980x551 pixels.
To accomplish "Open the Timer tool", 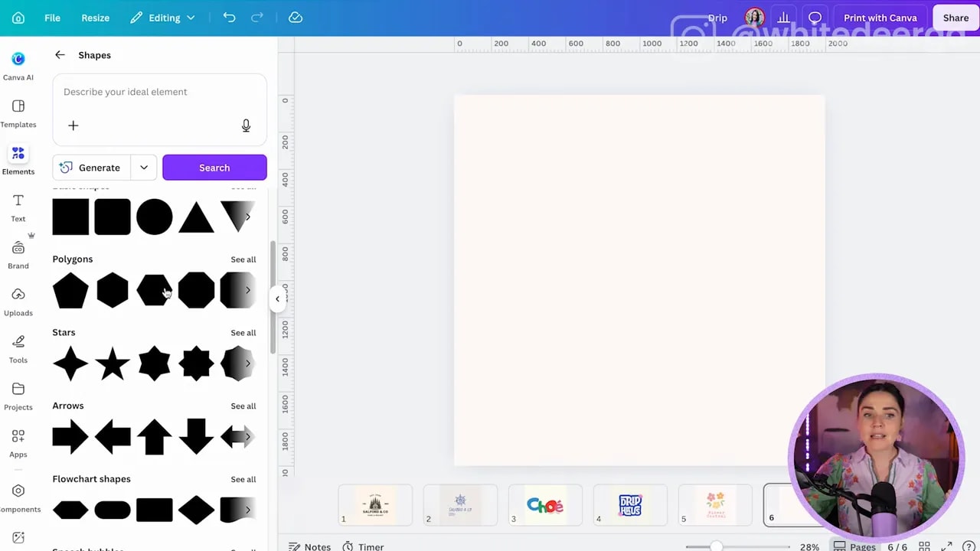I will point(363,546).
